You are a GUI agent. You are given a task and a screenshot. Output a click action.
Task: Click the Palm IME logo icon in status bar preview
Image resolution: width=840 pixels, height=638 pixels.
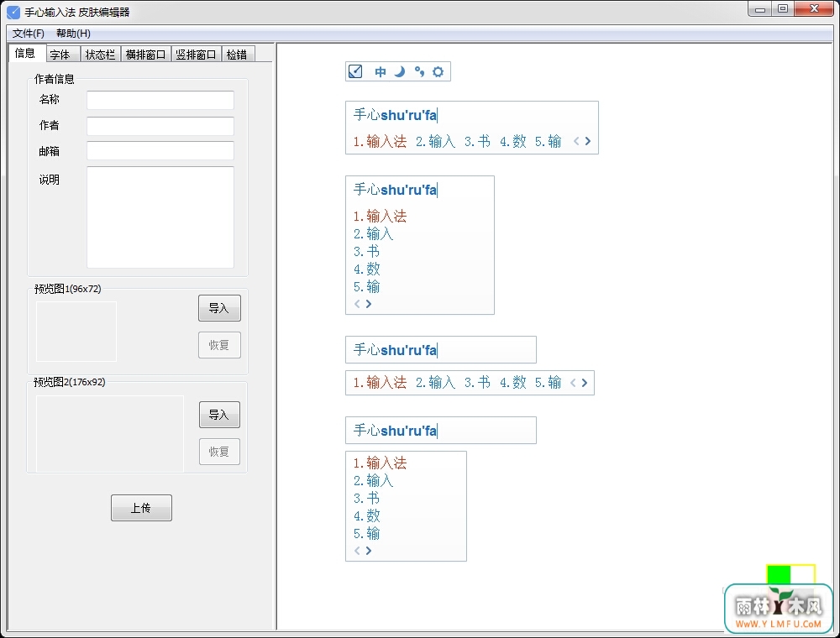355,71
